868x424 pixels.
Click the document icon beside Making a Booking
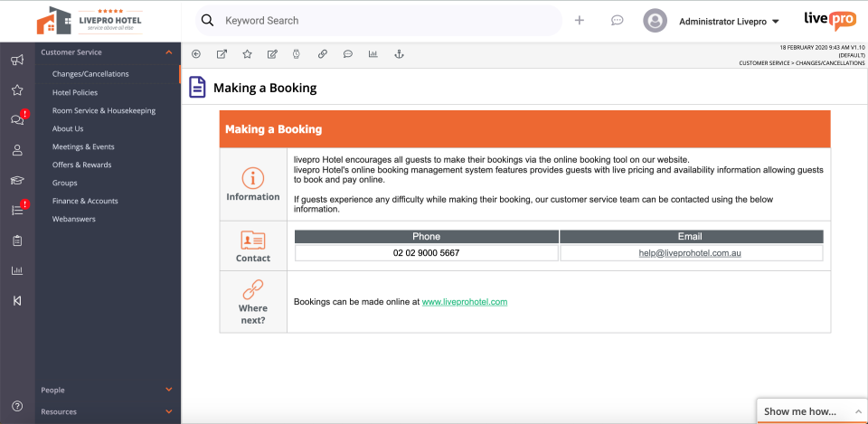197,88
